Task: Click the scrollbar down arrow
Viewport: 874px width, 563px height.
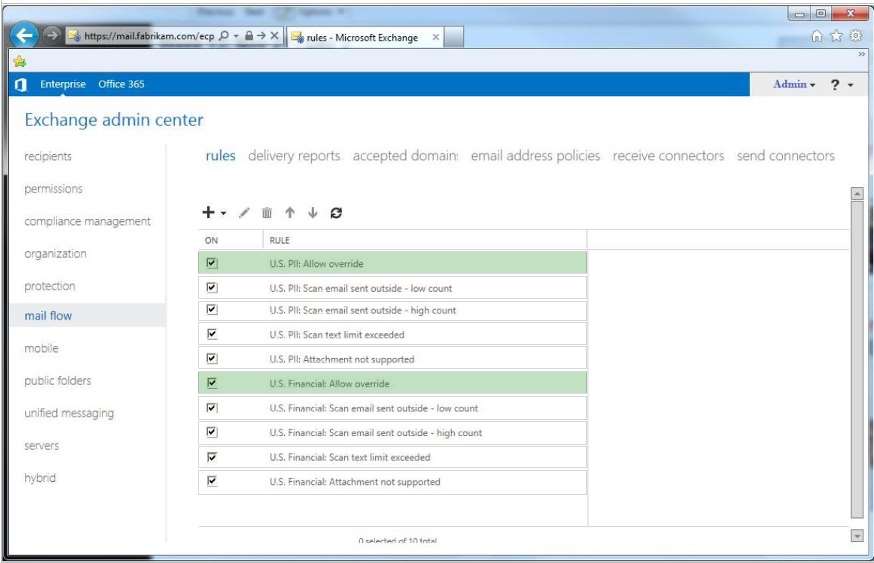Action: 857,536
